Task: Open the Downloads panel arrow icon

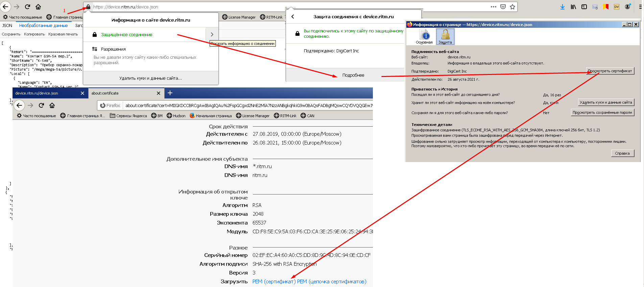Action: [563, 7]
